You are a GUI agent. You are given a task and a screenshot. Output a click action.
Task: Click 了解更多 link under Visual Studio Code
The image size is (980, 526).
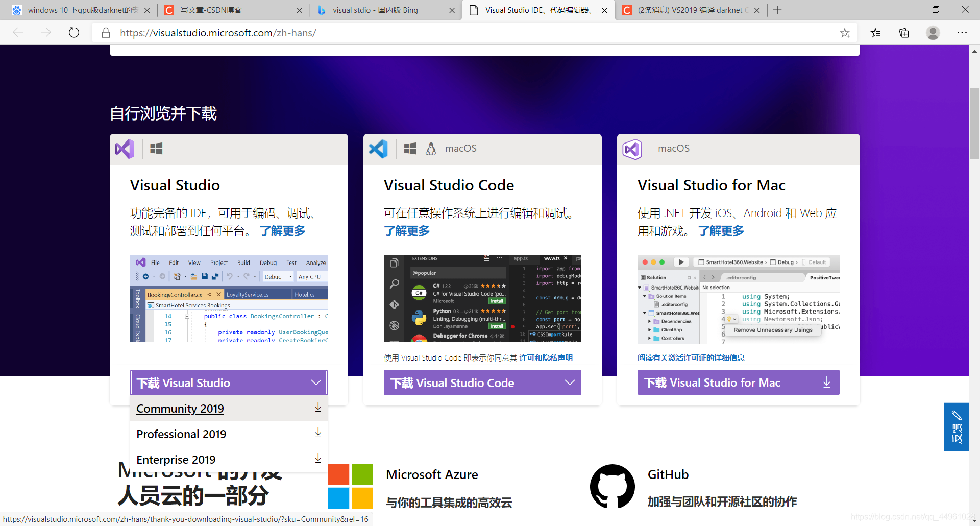(407, 231)
